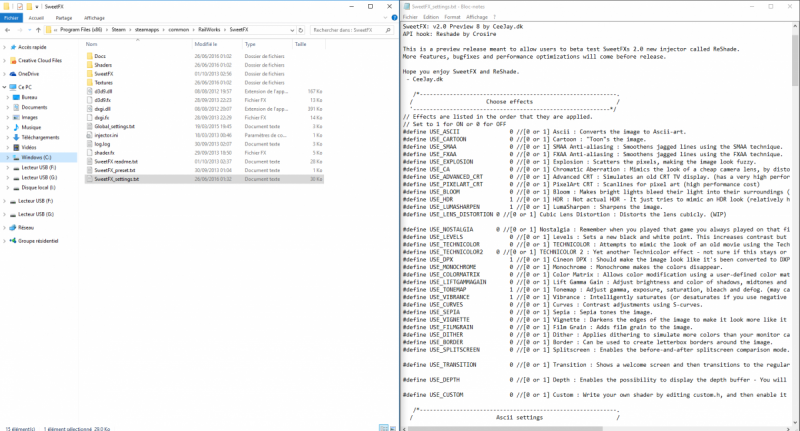Open the recent locations dropdown arrow

(29, 30)
